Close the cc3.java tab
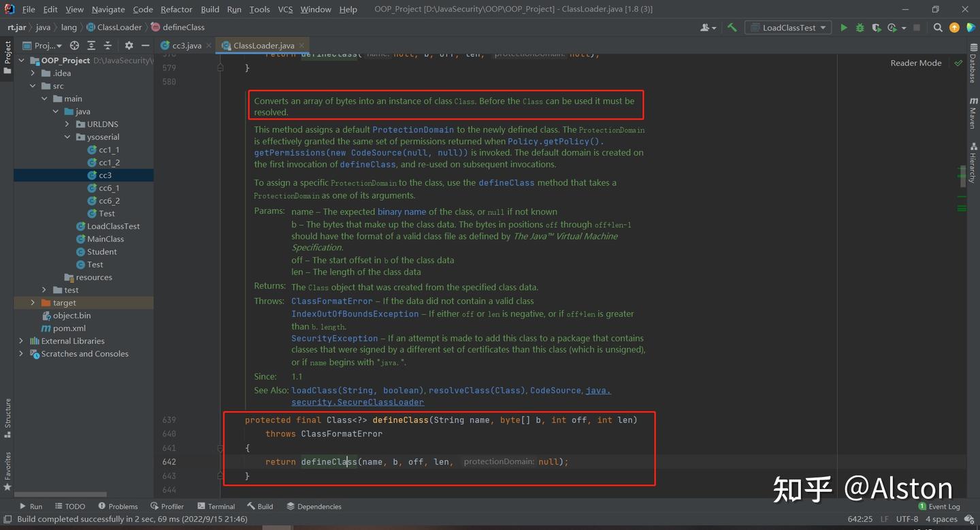 (x=208, y=46)
